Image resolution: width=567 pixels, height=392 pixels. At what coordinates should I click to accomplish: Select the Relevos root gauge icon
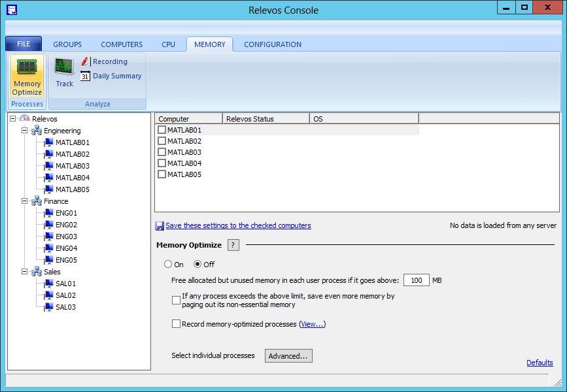pos(25,118)
